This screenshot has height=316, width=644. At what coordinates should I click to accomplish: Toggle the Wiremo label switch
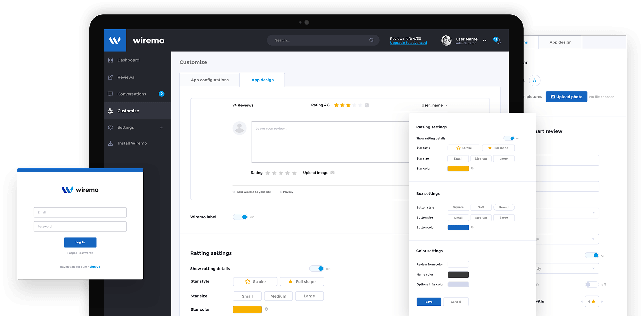(x=240, y=217)
